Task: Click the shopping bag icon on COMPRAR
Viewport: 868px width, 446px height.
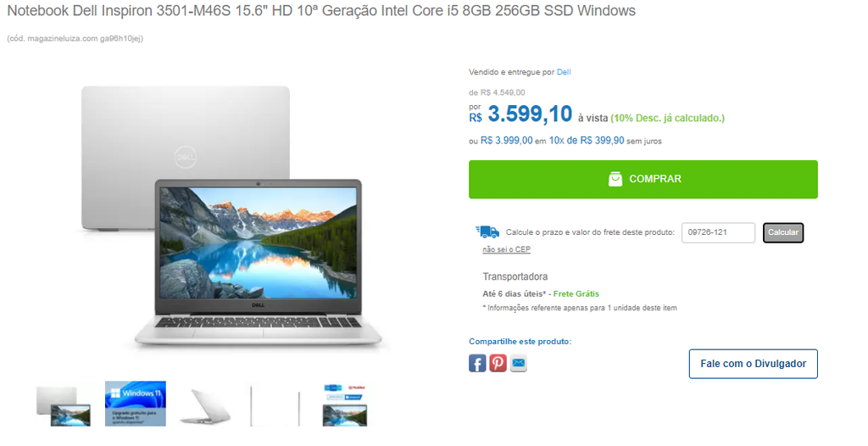Action: point(615,179)
